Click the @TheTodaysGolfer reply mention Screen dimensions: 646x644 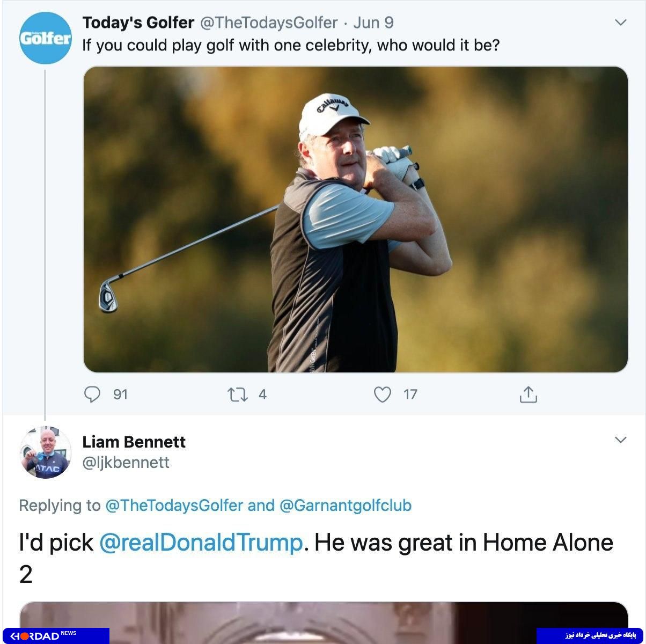pos(174,506)
